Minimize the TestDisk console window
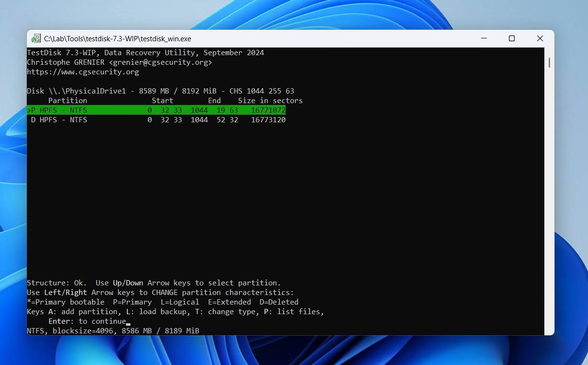 (484, 38)
